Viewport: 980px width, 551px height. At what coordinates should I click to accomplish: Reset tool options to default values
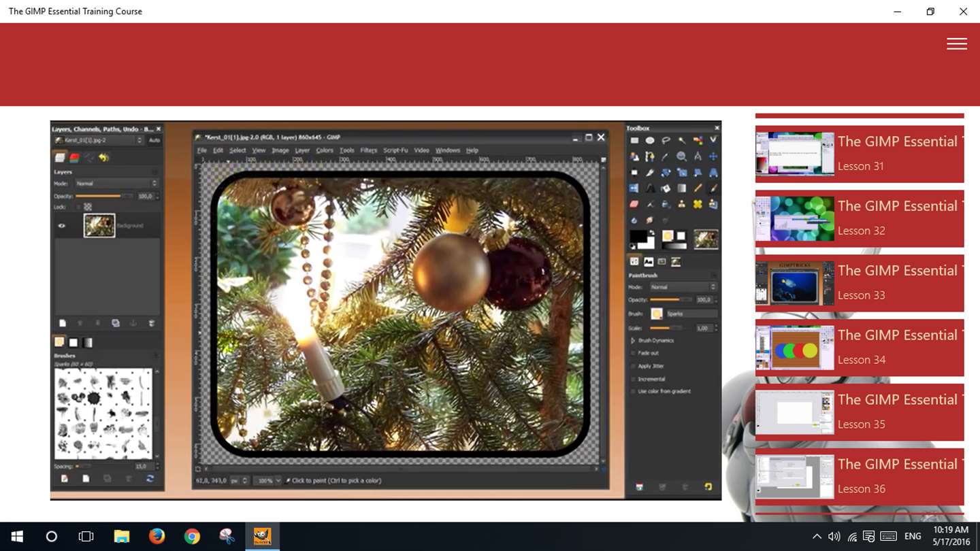click(x=708, y=487)
